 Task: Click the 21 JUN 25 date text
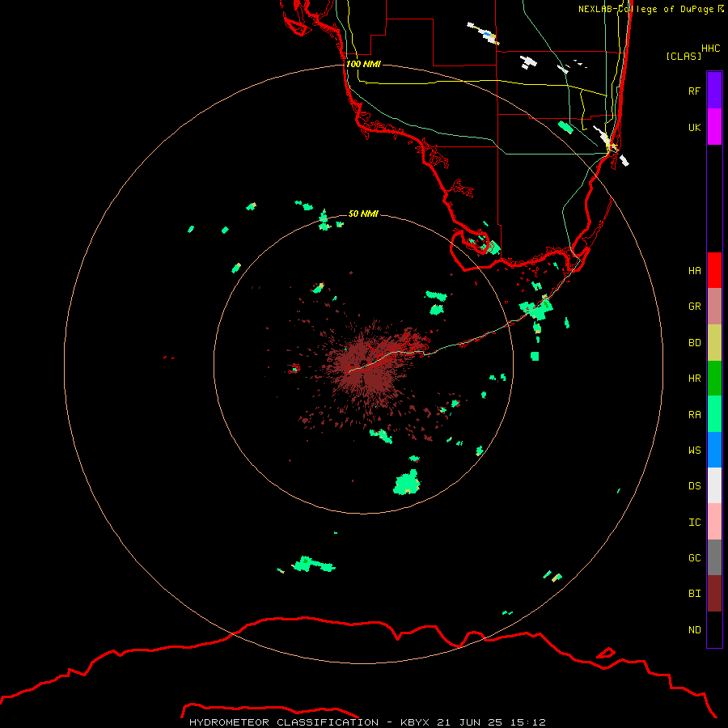coord(468,722)
